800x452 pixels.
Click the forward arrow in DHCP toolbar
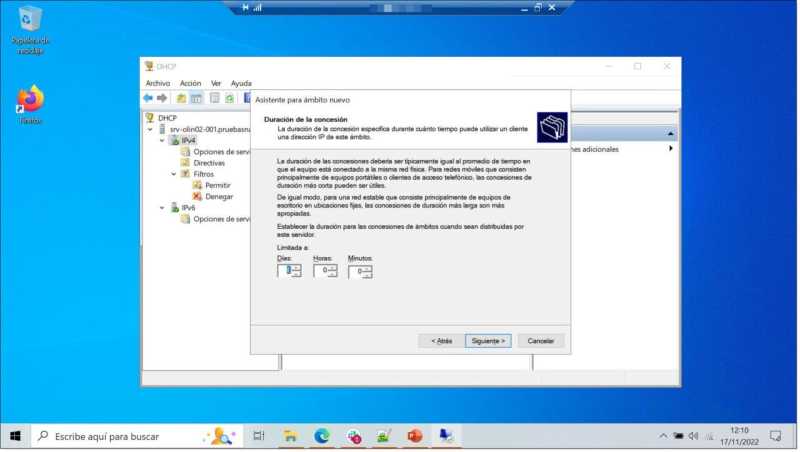coord(162,98)
